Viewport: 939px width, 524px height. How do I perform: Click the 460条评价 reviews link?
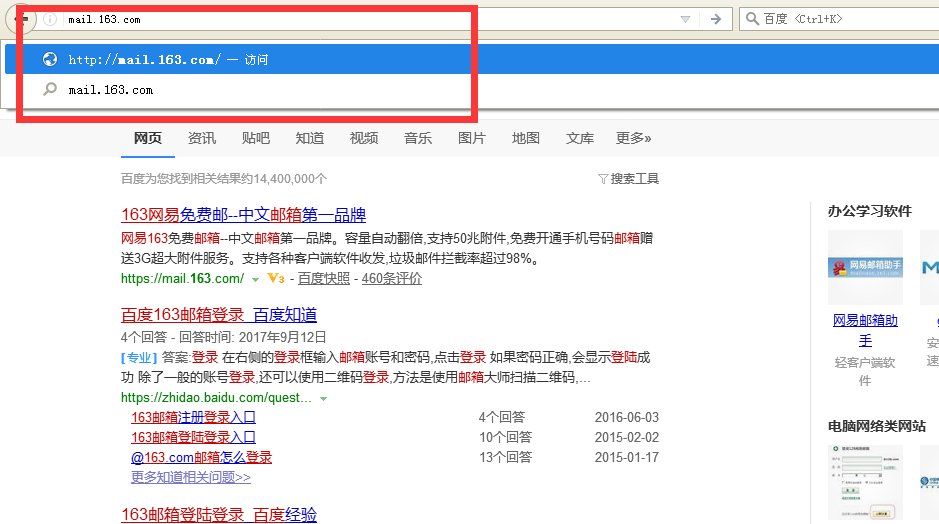tap(392, 279)
